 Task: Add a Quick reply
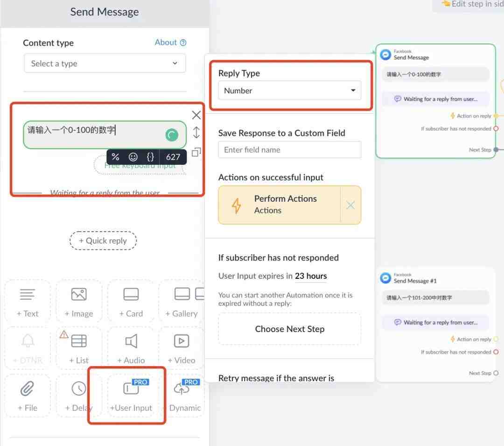point(103,241)
